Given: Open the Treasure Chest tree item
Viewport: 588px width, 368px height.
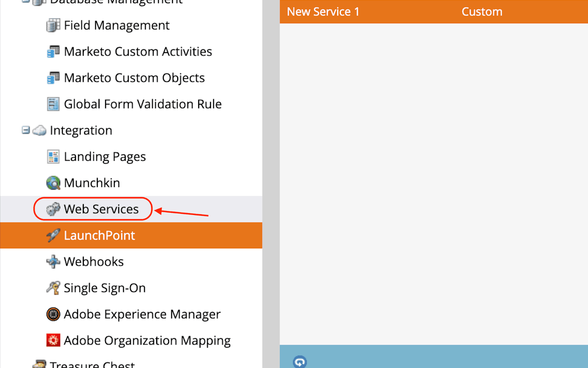Looking at the screenshot, I should (x=92, y=364).
